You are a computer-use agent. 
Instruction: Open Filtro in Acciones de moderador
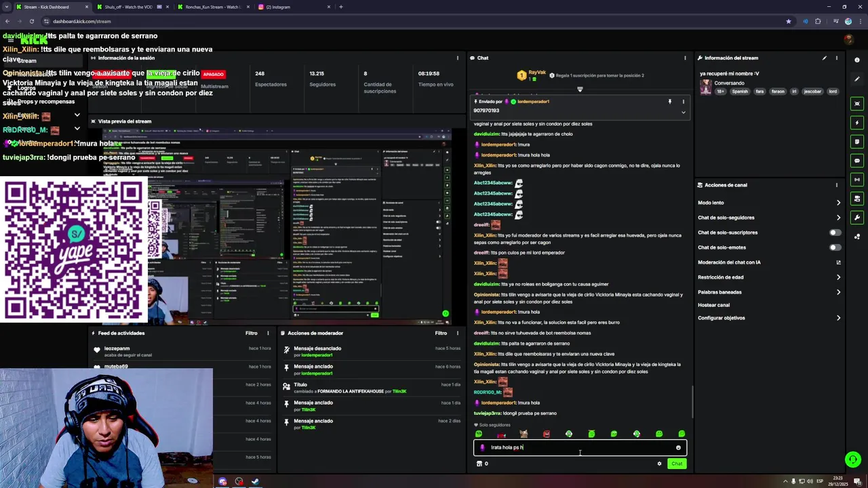[x=441, y=333]
